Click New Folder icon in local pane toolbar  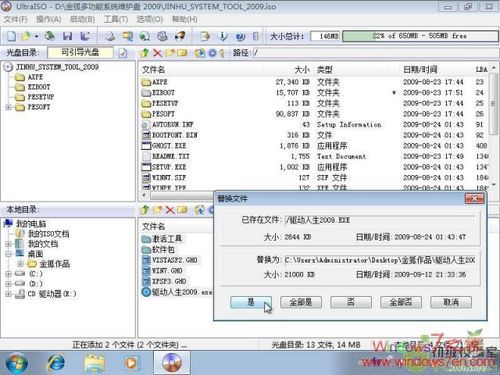click(157, 210)
